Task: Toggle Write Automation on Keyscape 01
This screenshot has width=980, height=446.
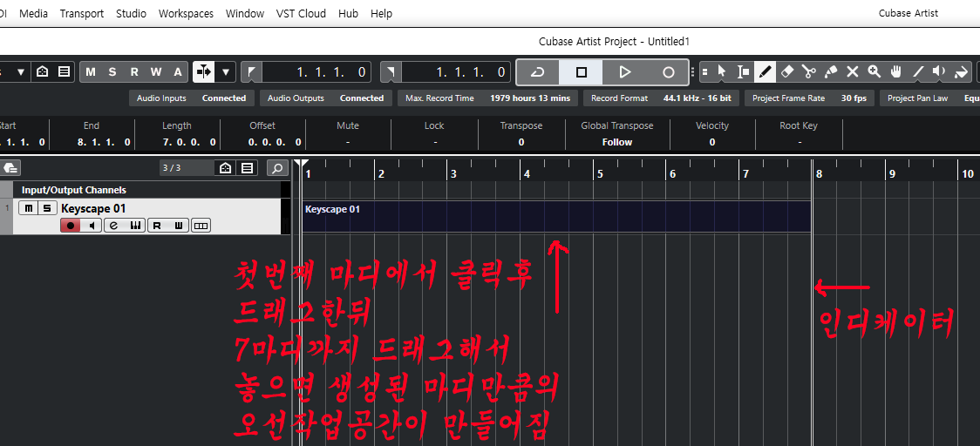Action: pos(178,226)
